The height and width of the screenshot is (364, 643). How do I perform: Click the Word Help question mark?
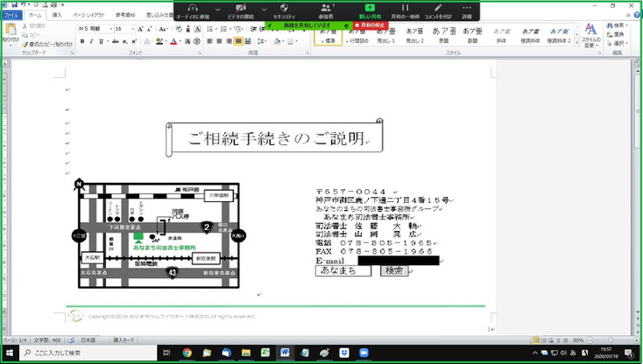637,15
